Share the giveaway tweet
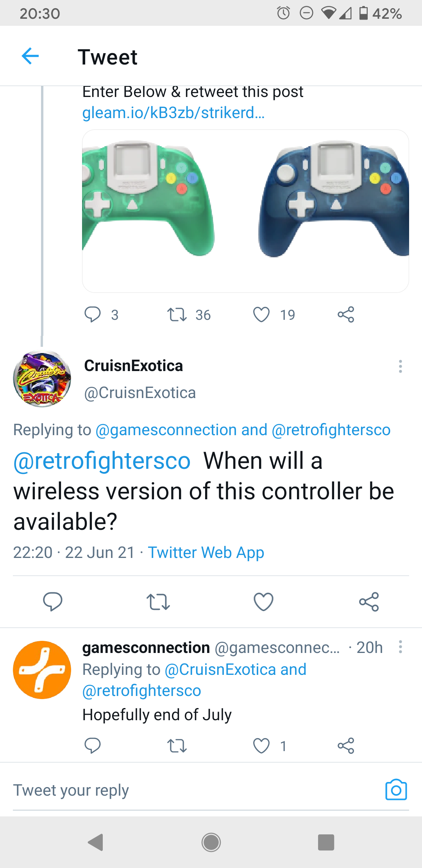The height and width of the screenshot is (868, 422). [346, 314]
